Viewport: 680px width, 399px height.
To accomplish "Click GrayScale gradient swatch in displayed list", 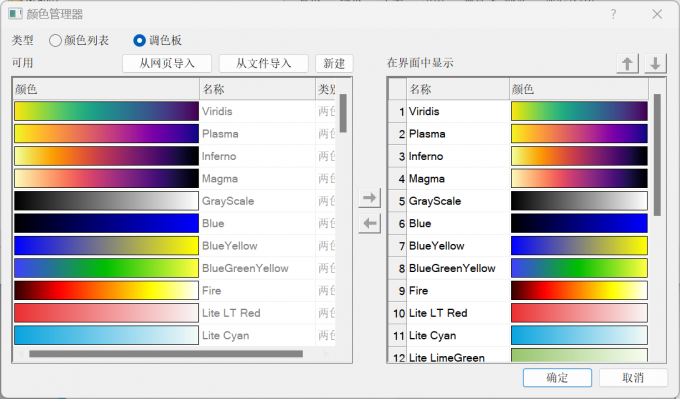I will (x=579, y=201).
